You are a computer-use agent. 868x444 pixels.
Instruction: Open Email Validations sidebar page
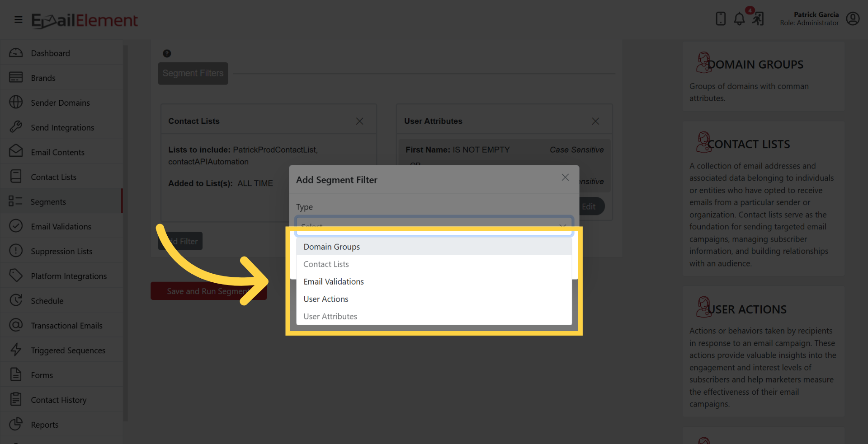click(x=61, y=227)
